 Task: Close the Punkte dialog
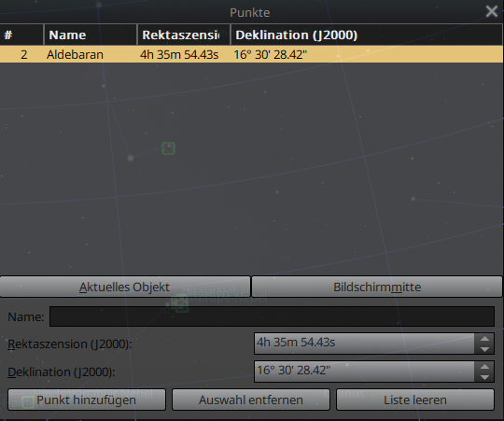pyautogui.click(x=492, y=11)
